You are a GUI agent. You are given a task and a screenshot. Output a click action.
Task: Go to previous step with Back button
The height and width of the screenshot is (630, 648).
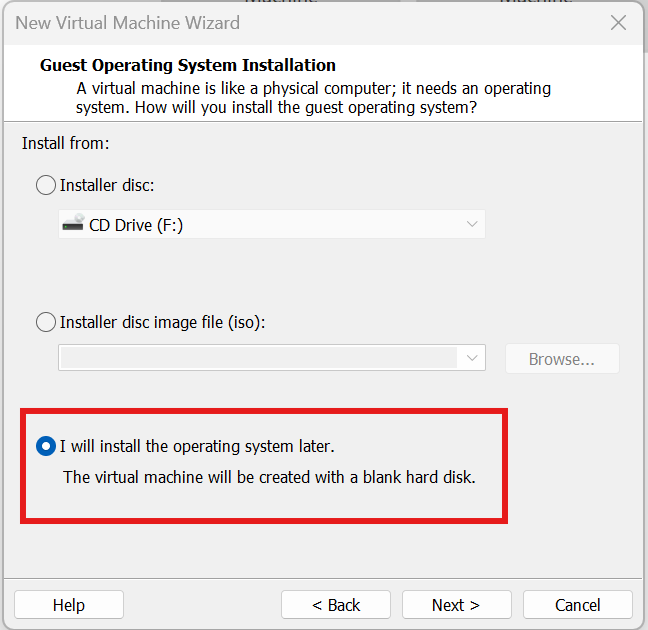[336, 605]
